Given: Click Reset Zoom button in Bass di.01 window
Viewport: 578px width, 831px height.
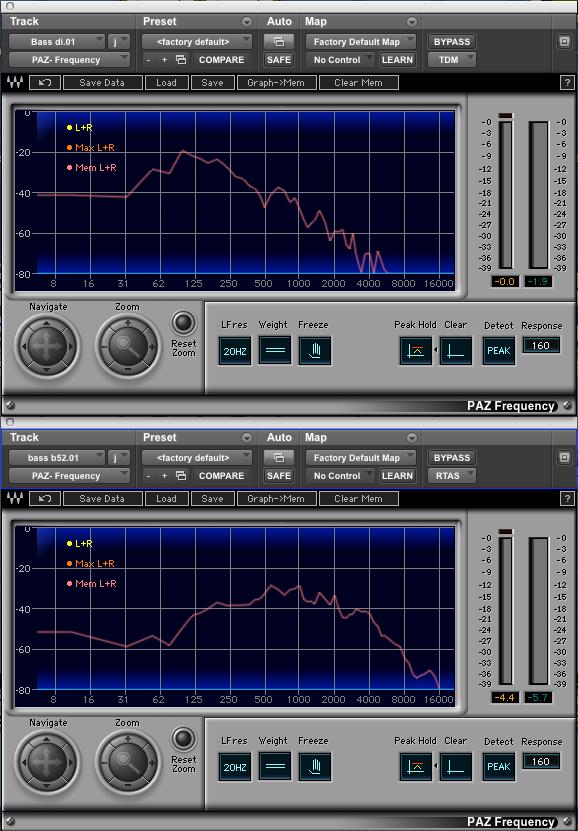Looking at the screenshot, I should (183, 323).
